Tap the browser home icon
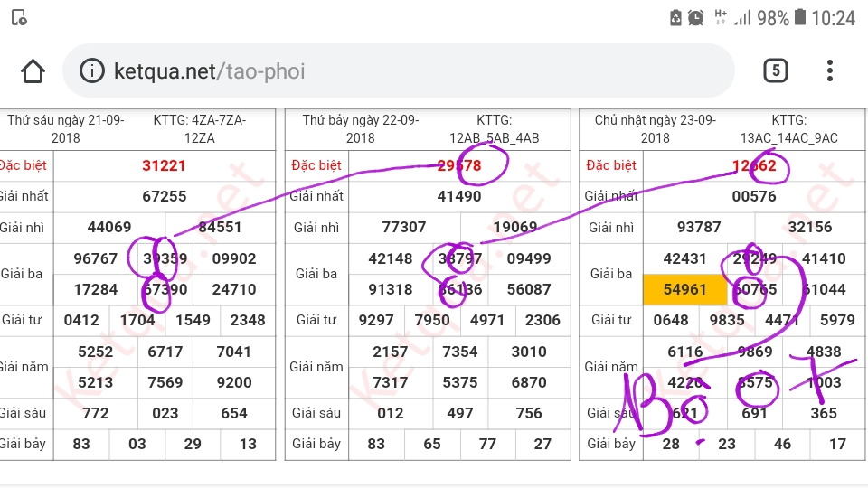 pos(33,71)
